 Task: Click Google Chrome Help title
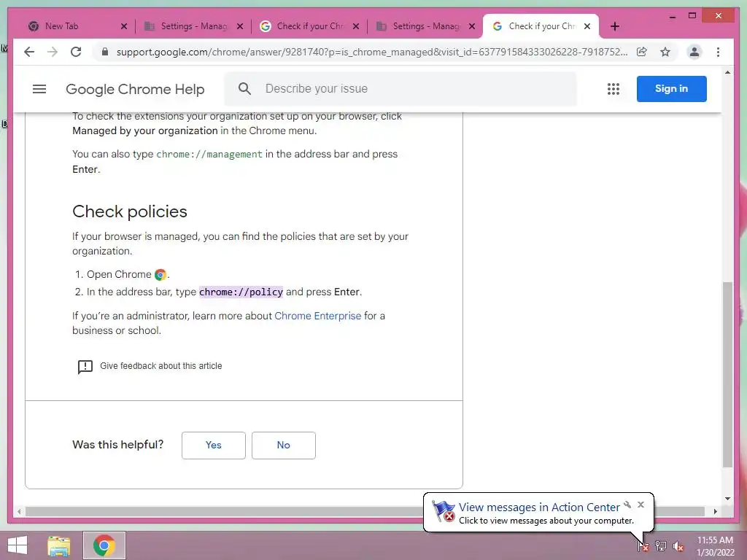135,89
